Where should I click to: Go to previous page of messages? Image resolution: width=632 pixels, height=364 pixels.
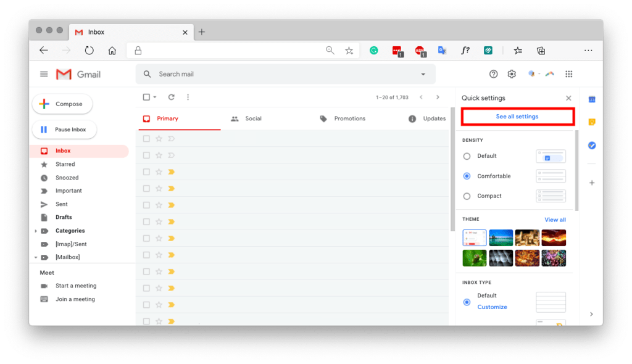click(x=421, y=97)
